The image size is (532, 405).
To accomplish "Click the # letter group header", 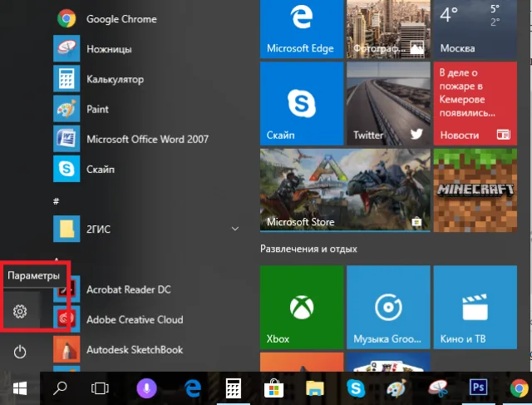I will pos(57,201).
